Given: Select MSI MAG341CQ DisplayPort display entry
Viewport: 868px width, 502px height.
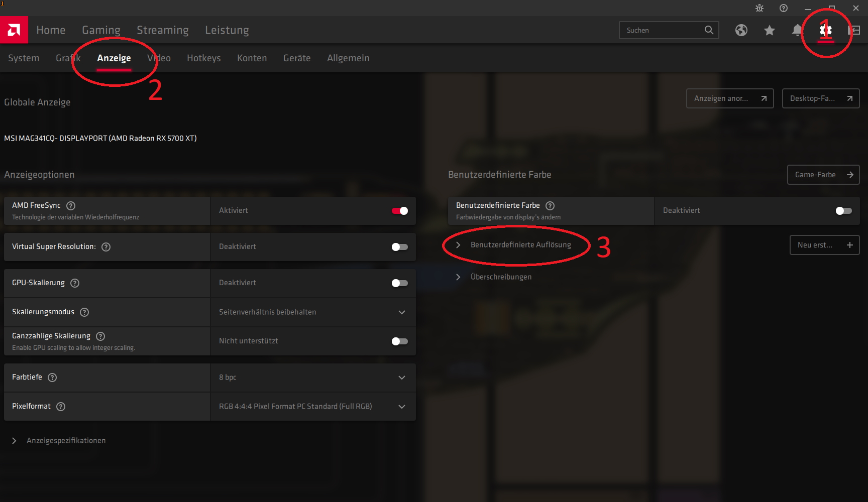Looking at the screenshot, I should pos(100,138).
